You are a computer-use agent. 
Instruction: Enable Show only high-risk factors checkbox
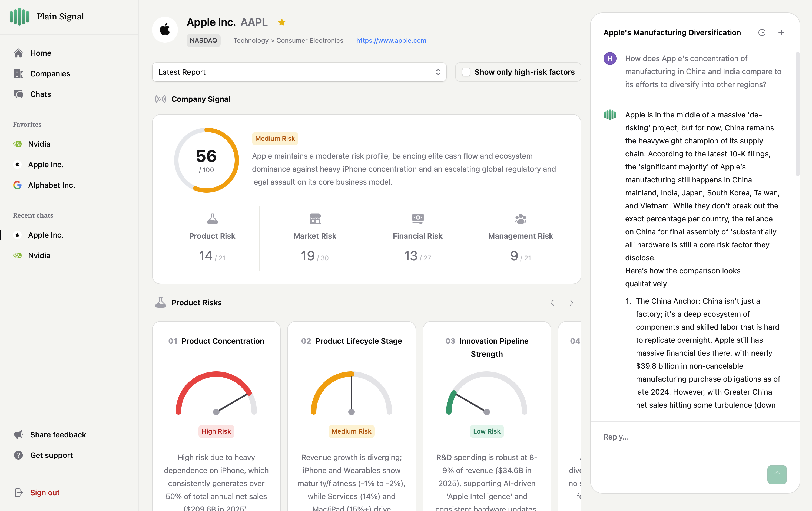466,72
